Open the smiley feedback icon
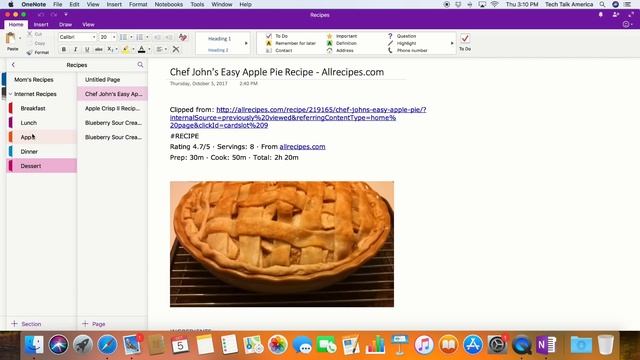 click(x=626, y=24)
